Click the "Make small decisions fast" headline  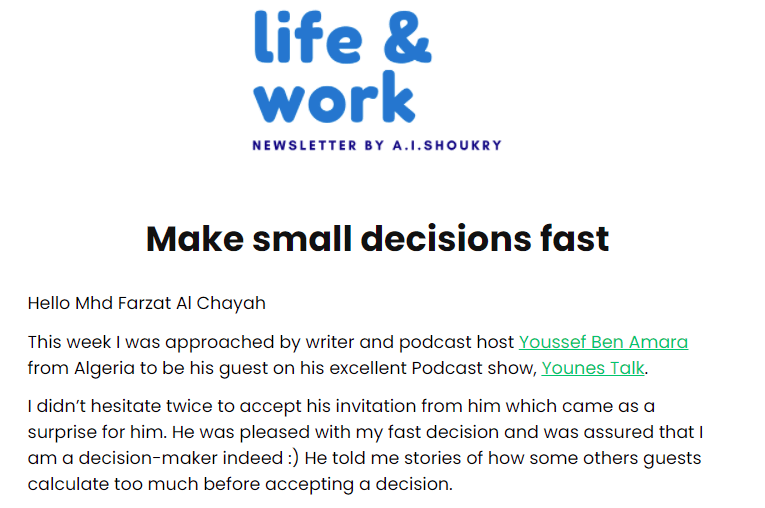[378, 239]
